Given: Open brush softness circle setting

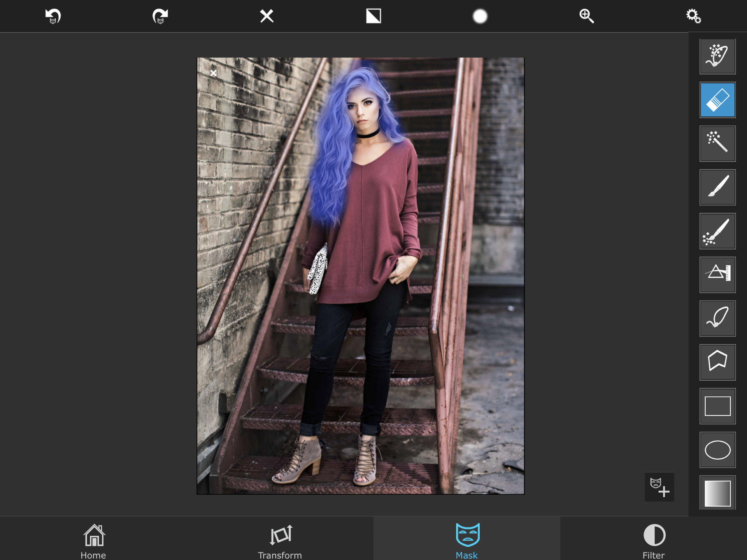Looking at the screenshot, I should click(x=480, y=16).
